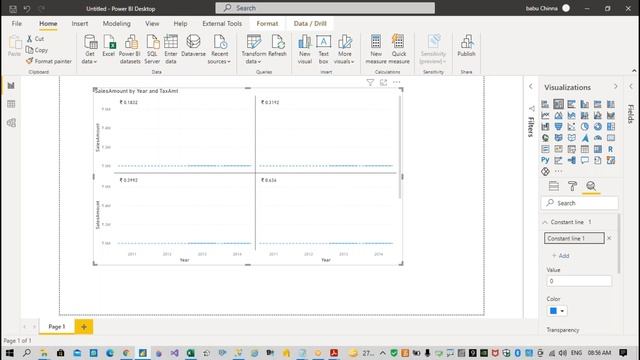Image resolution: width=640 pixels, height=360 pixels.
Task: Open Excel from the taskbar
Action: tap(191, 353)
